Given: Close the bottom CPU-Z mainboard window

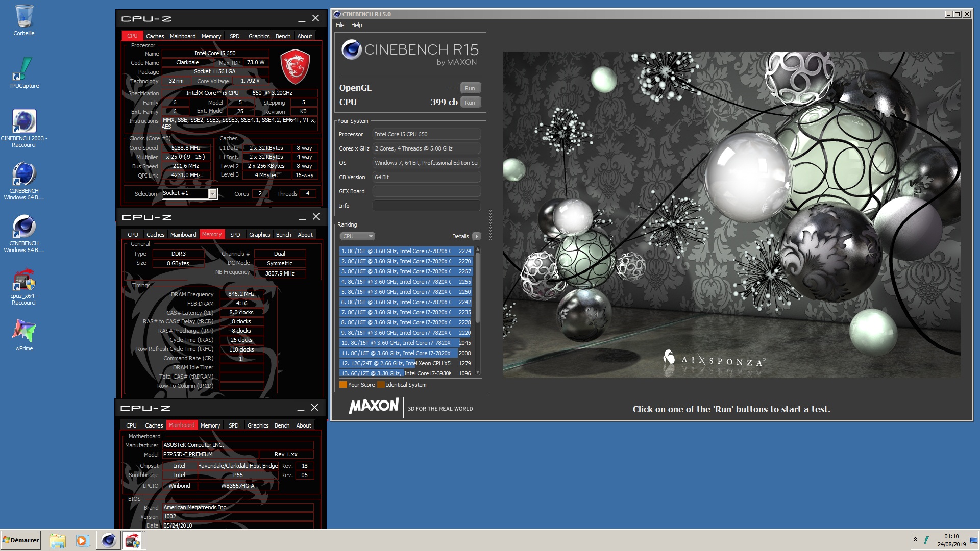Looking at the screenshot, I should (x=315, y=408).
